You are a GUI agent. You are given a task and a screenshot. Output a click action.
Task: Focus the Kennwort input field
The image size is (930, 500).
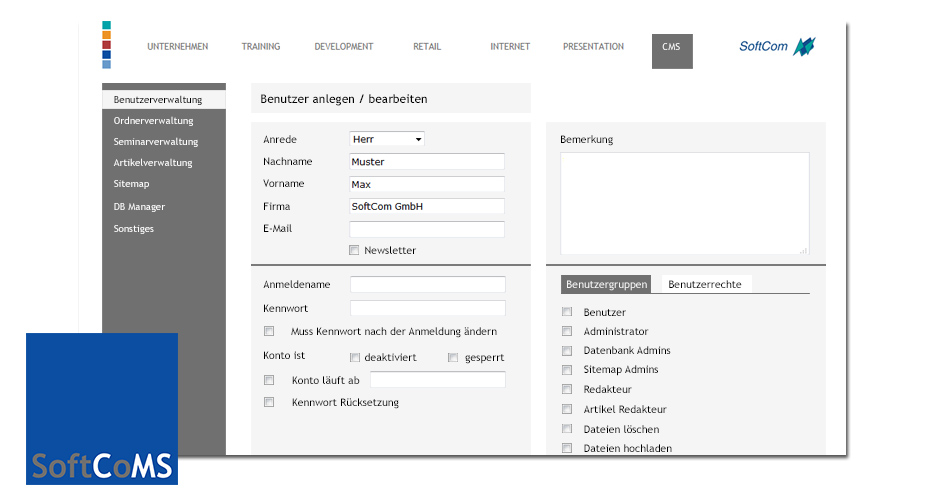pyautogui.click(x=428, y=308)
